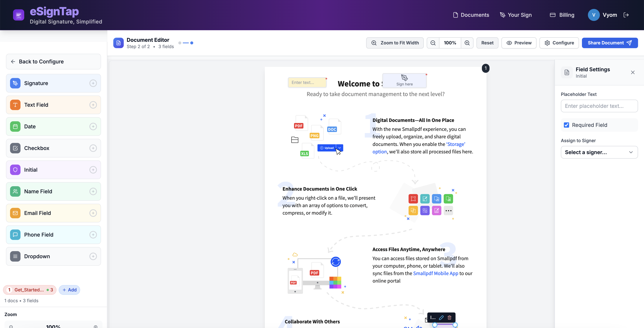Select the Checkbox field icon
Viewport: 644px width, 328px height.
[x=15, y=148]
